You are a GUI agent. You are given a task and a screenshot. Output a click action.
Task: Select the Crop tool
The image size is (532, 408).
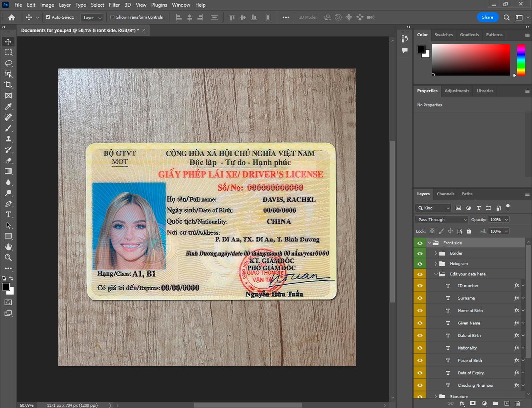coord(9,85)
